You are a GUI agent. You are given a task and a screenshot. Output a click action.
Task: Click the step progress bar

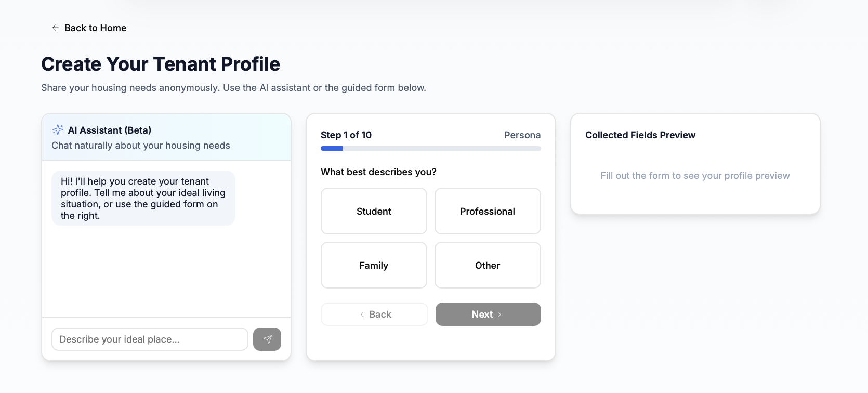click(430, 149)
